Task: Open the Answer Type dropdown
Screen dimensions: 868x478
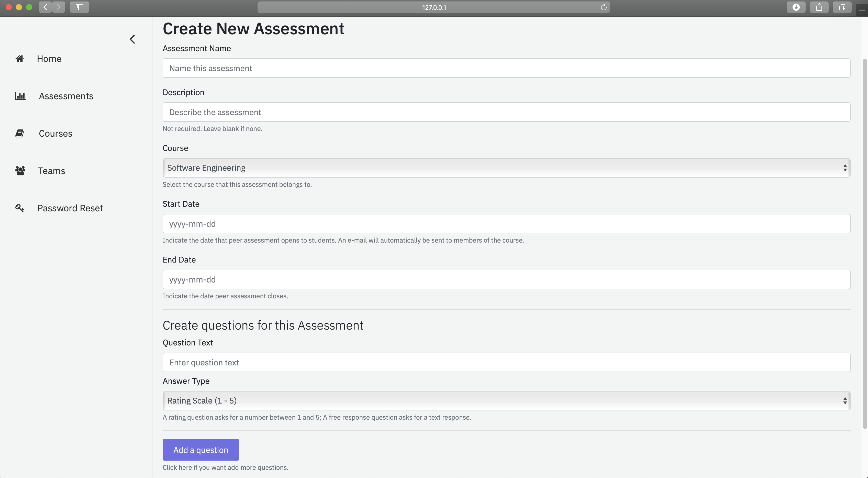Action: [x=506, y=401]
